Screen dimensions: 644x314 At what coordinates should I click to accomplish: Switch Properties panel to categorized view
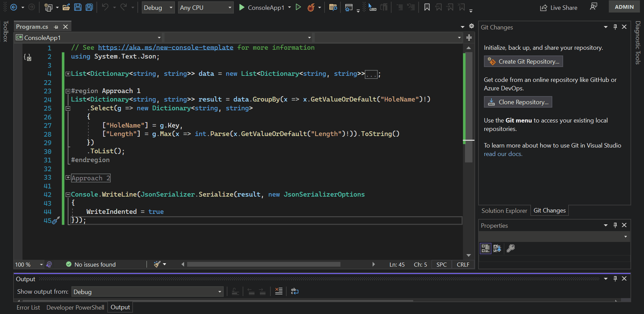pos(485,248)
